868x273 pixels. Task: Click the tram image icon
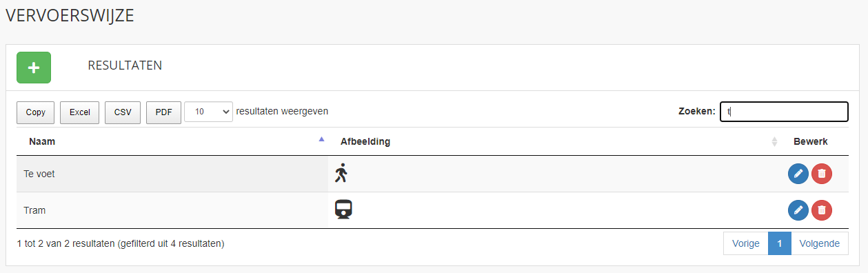click(343, 210)
